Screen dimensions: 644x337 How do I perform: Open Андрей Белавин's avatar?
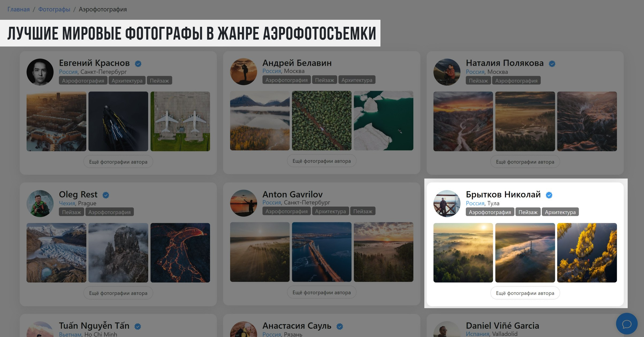(243, 72)
